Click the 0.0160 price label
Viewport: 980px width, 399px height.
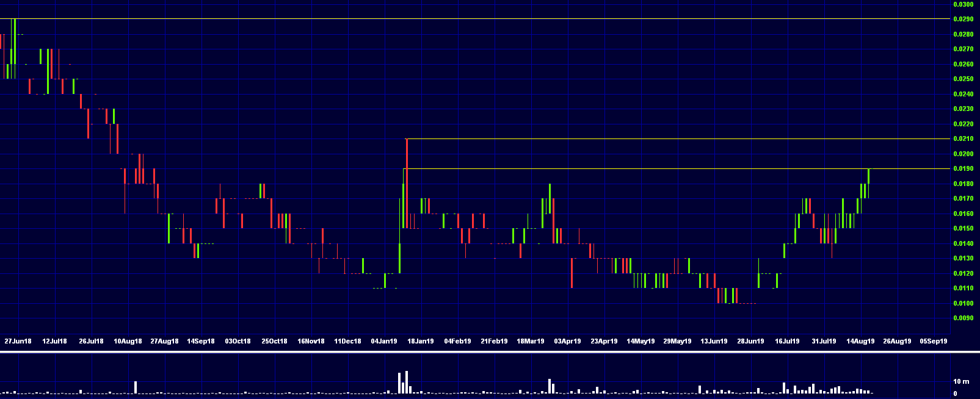(x=963, y=214)
